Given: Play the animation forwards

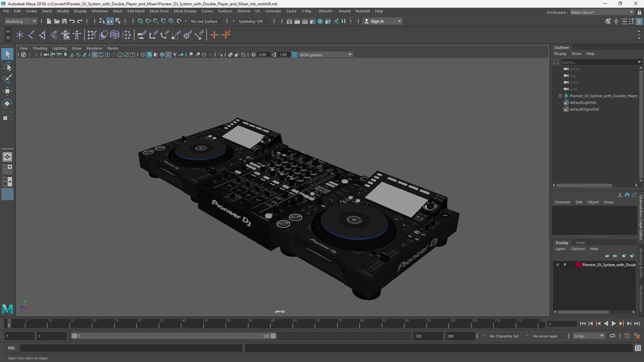Looking at the screenshot, I should [x=613, y=323].
